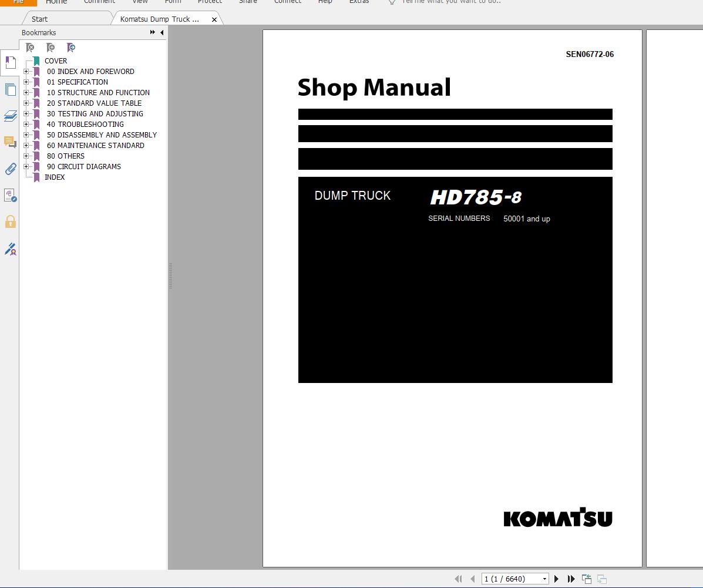Select the 30 TESTING AND ADJUSTING bookmark
The width and height of the screenshot is (703, 588).
click(95, 113)
